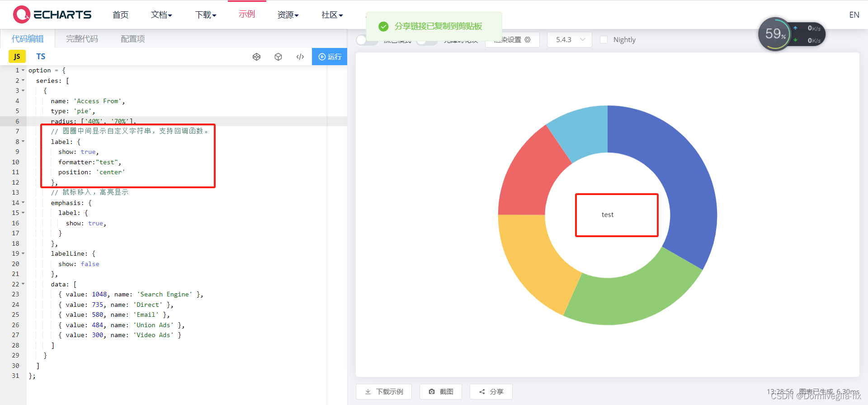
Task: Open the 资源 resources dropdown menu
Action: point(288,15)
